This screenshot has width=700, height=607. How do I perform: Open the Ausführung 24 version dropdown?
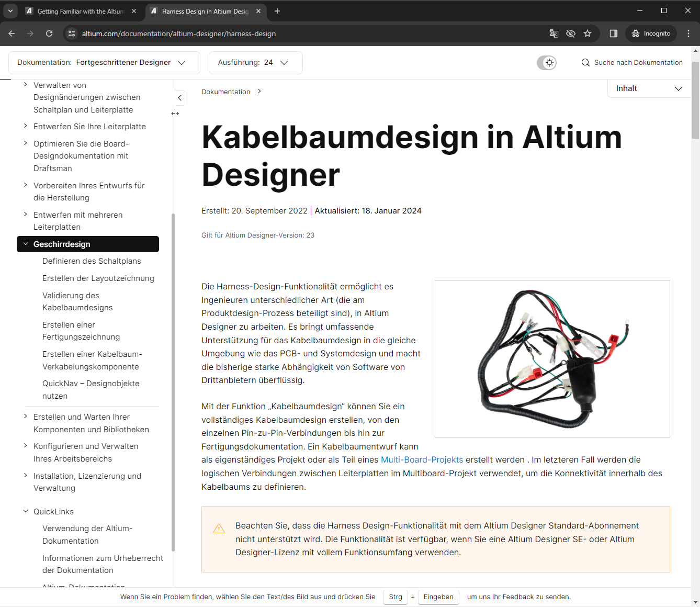[255, 63]
